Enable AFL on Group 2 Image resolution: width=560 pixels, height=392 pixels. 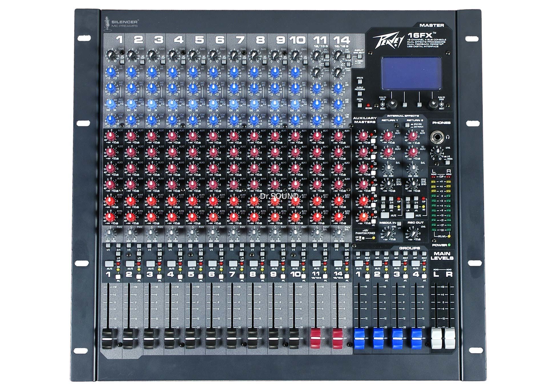click(x=386, y=276)
